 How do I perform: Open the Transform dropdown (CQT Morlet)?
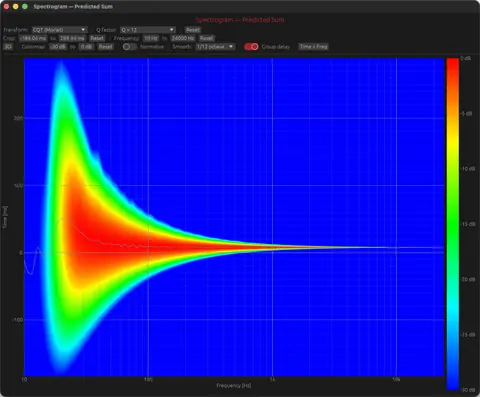pos(60,30)
